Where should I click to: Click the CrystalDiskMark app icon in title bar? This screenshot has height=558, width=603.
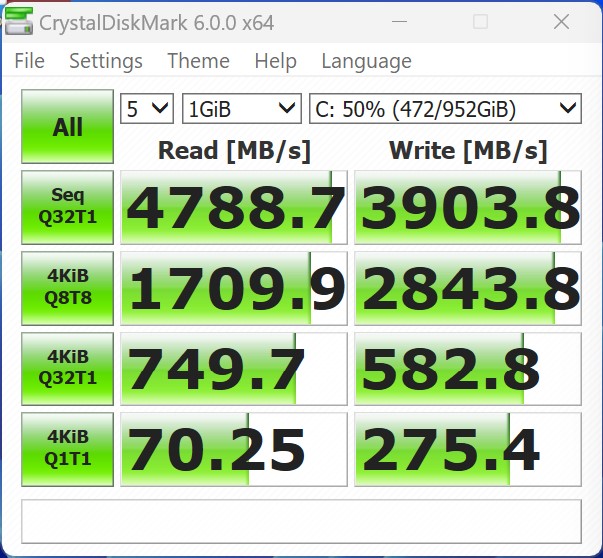(18, 22)
